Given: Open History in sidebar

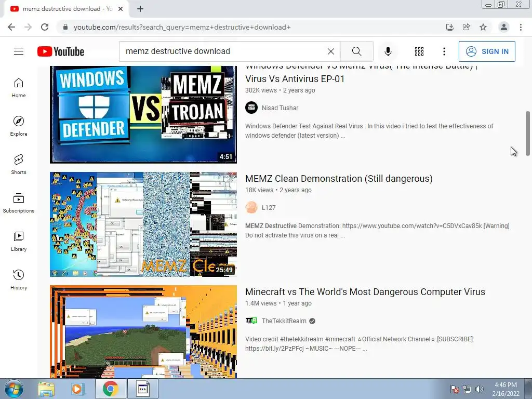Looking at the screenshot, I should pyautogui.click(x=19, y=280).
